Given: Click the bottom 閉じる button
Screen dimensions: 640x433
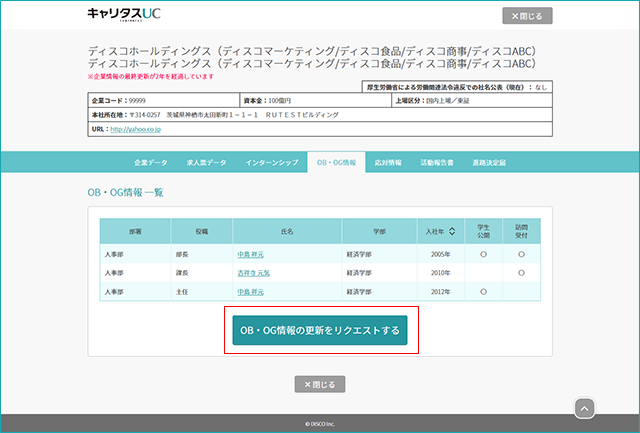Looking at the screenshot, I should pyautogui.click(x=320, y=384).
